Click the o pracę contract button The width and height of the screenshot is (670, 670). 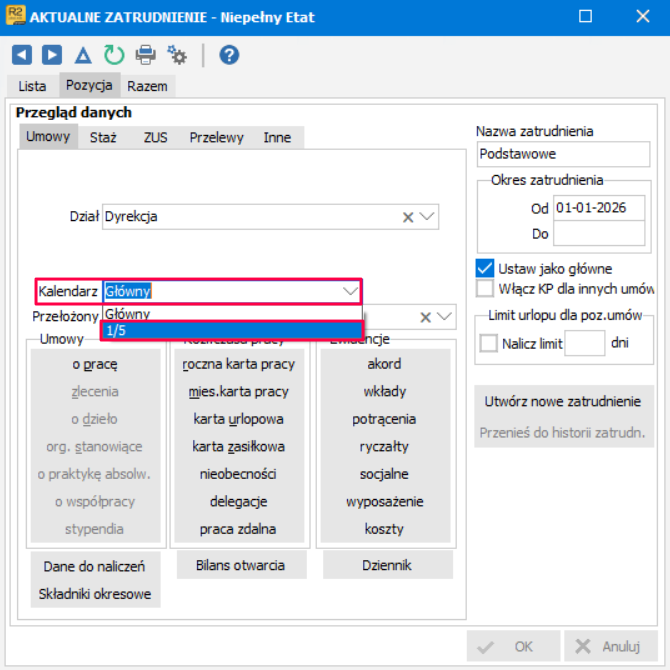[x=95, y=364]
